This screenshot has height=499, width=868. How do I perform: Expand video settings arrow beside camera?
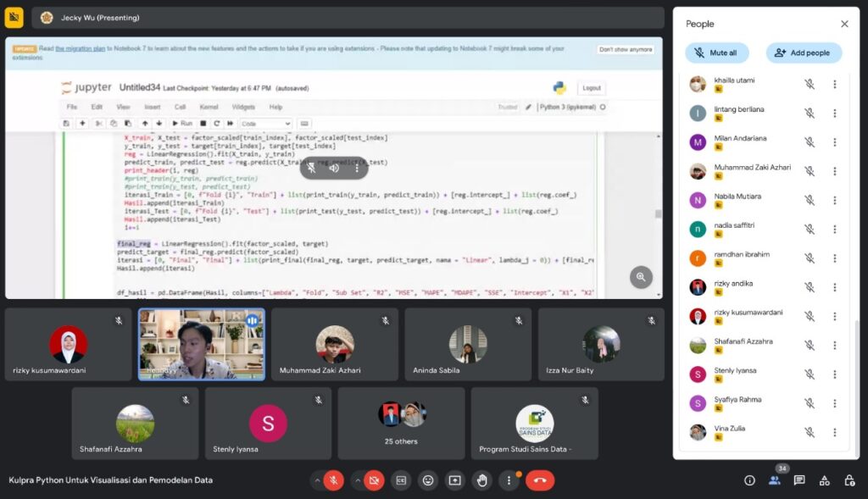[x=359, y=480]
